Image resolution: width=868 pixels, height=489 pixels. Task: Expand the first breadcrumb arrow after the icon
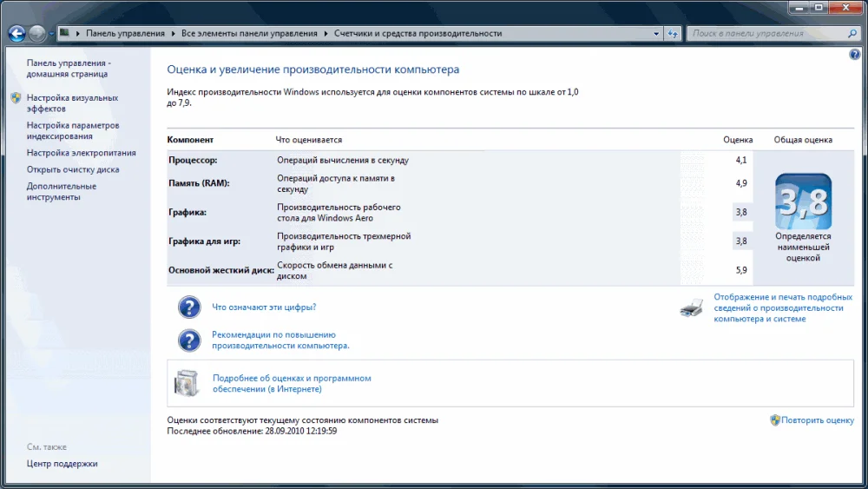click(x=77, y=34)
